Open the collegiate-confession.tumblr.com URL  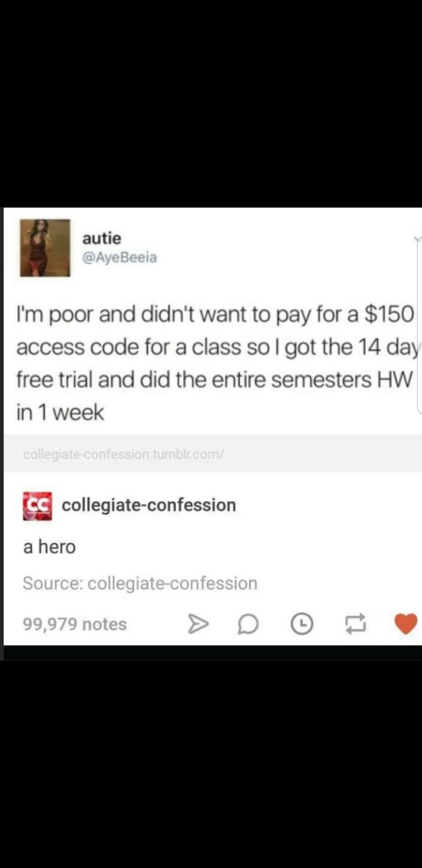tap(123, 454)
